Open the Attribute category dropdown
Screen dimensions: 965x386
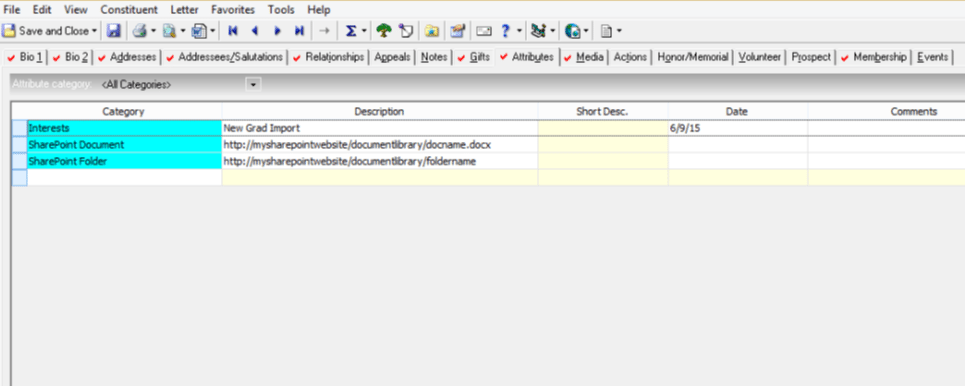254,85
